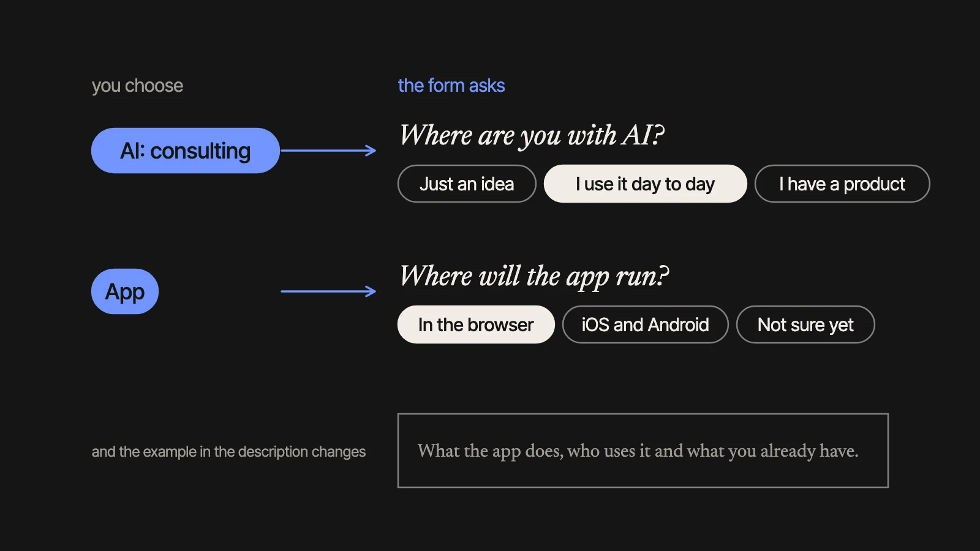980x551 pixels.
Task: Select the 'App' pill
Action: [125, 291]
